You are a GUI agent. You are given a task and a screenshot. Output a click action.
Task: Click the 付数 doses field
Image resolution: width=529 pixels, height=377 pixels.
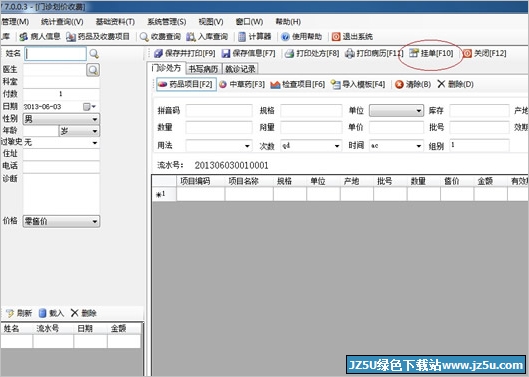pos(61,94)
